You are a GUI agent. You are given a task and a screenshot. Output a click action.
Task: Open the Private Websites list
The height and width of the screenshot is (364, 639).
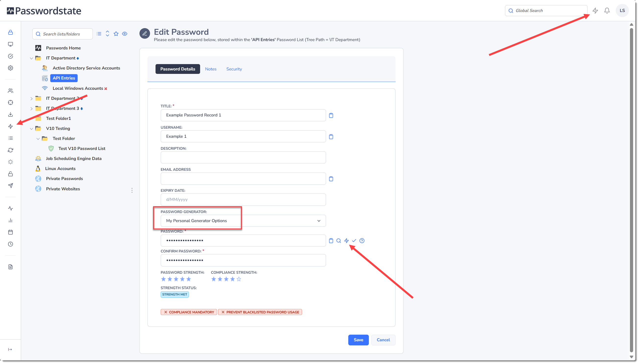pyautogui.click(x=63, y=189)
